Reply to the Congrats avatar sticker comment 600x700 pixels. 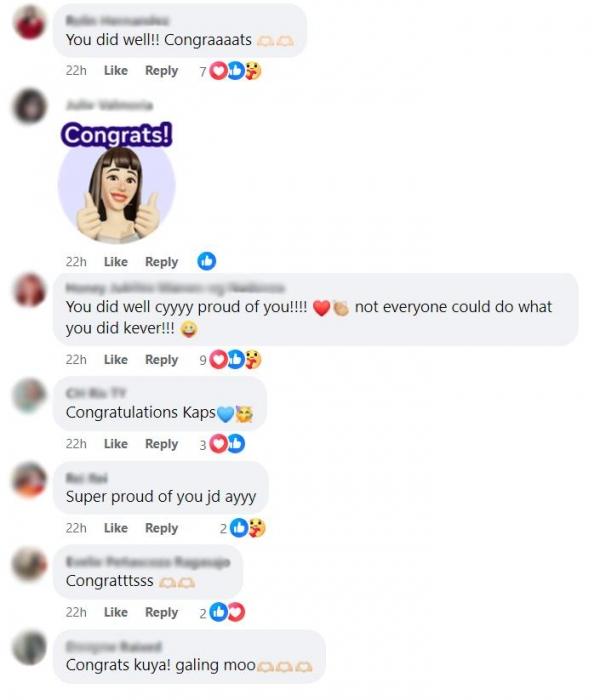(162, 262)
